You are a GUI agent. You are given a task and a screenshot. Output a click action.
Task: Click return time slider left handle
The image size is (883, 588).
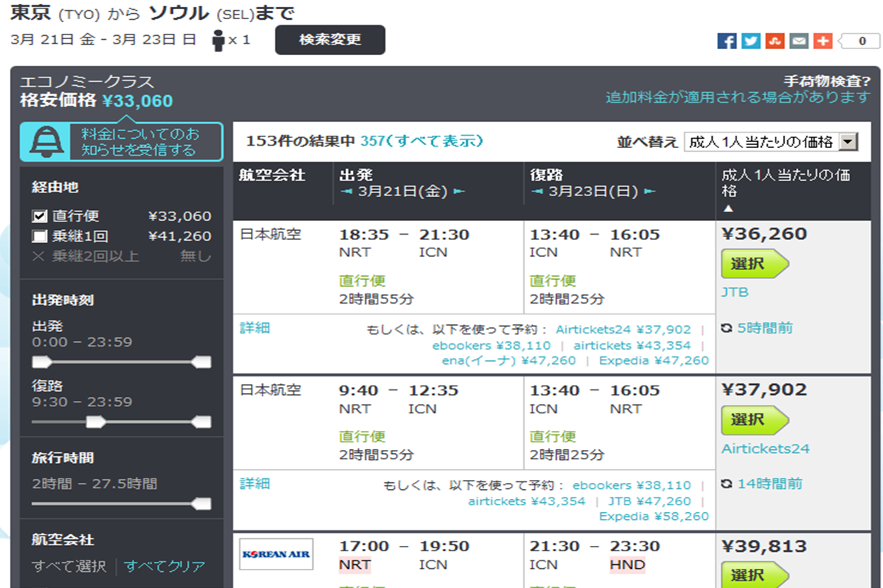[96, 422]
